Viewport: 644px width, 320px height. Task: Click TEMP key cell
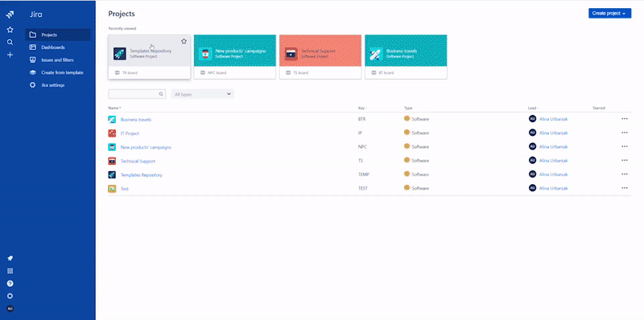pyautogui.click(x=364, y=174)
